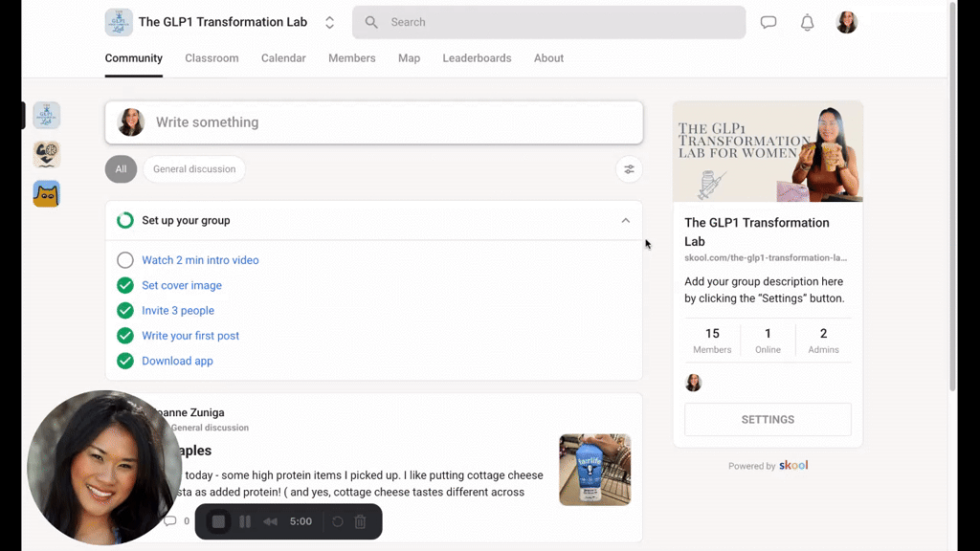Viewport: 980px width, 551px height.
Task: Click the GLP1 Transformation Lab group logo
Action: tap(119, 22)
